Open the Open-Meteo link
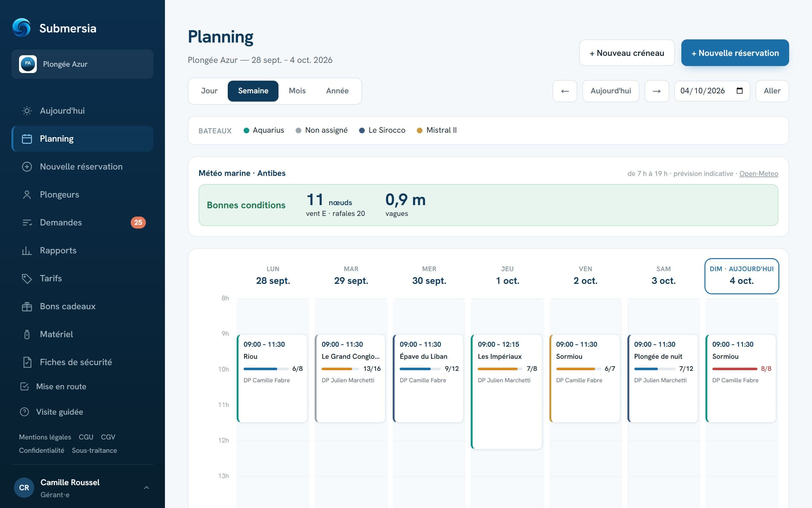 tap(759, 174)
